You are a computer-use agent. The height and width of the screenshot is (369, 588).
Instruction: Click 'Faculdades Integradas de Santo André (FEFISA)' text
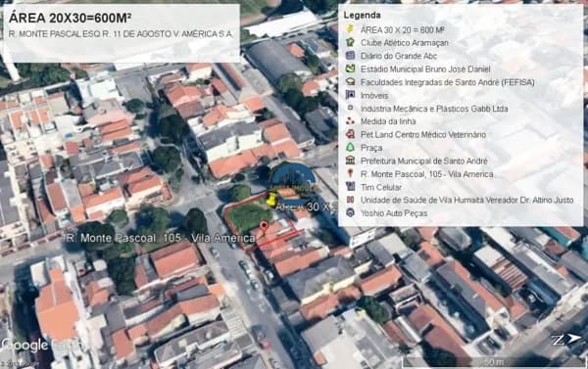(448, 82)
